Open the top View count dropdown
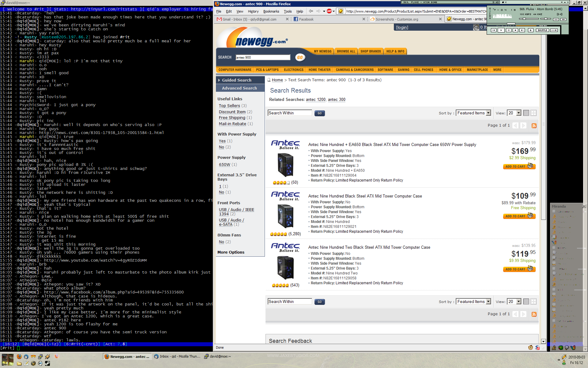Screen dimensions: 588x368 [x=514, y=113]
